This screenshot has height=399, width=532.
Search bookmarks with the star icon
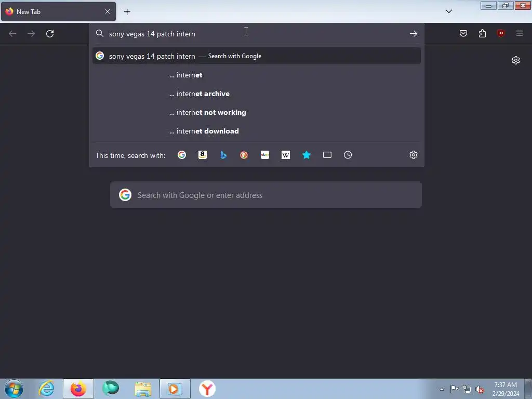point(307,155)
